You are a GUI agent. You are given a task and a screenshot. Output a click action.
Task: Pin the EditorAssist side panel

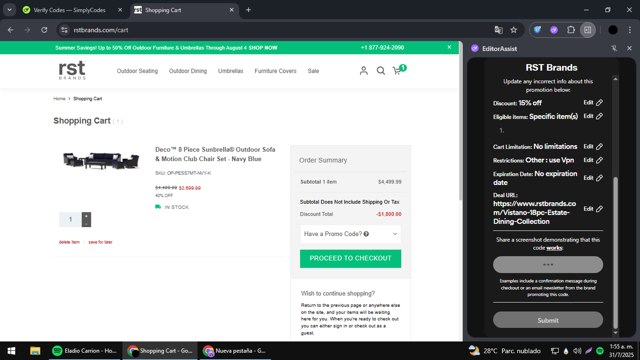click(614, 48)
